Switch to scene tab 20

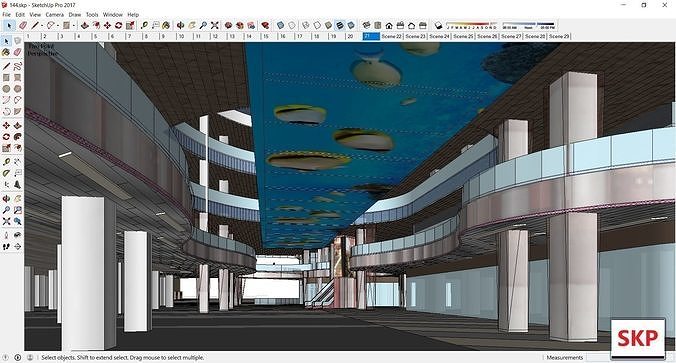click(x=355, y=37)
